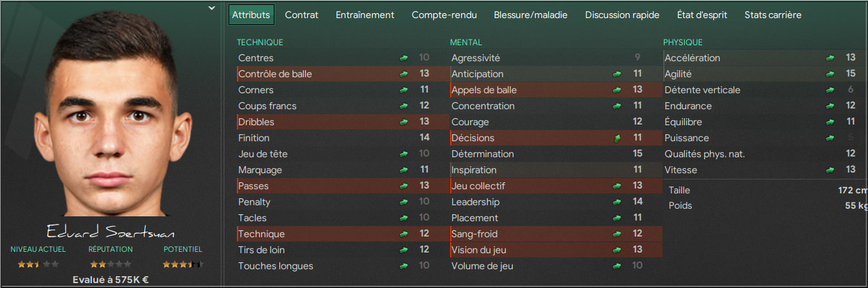Click the Potentiel star rating
The image size is (868, 288).
tap(183, 264)
